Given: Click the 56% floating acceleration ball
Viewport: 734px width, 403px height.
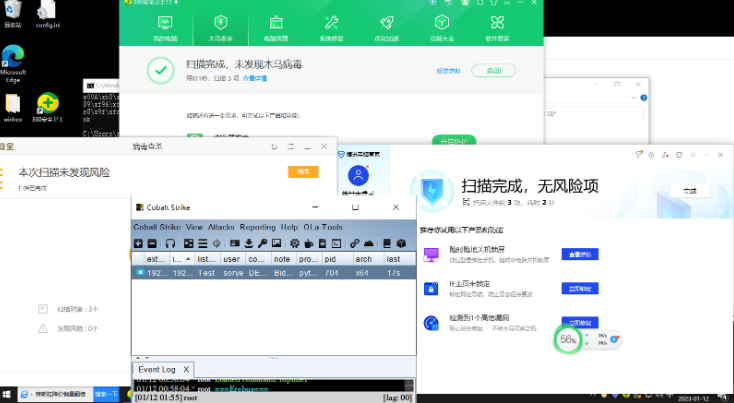Looking at the screenshot, I should (x=568, y=339).
